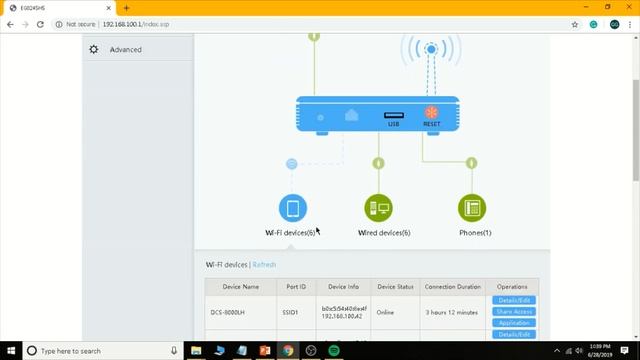Click the Device Name column header
Image resolution: width=640 pixels, height=360 pixels.
coord(240,287)
